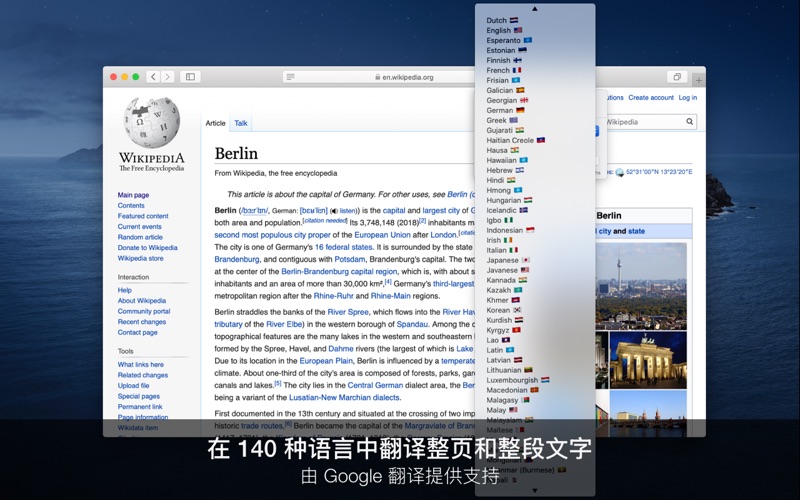Toggle the Safari sidebar button
The width and height of the screenshot is (800, 500).
pos(190,77)
